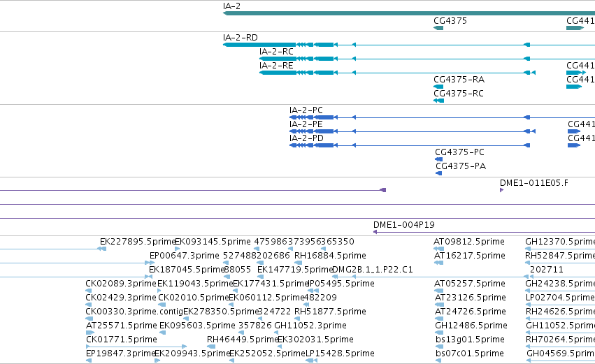Click the EK177431.5prime EST label
595x364 pixels.
click(271, 284)
